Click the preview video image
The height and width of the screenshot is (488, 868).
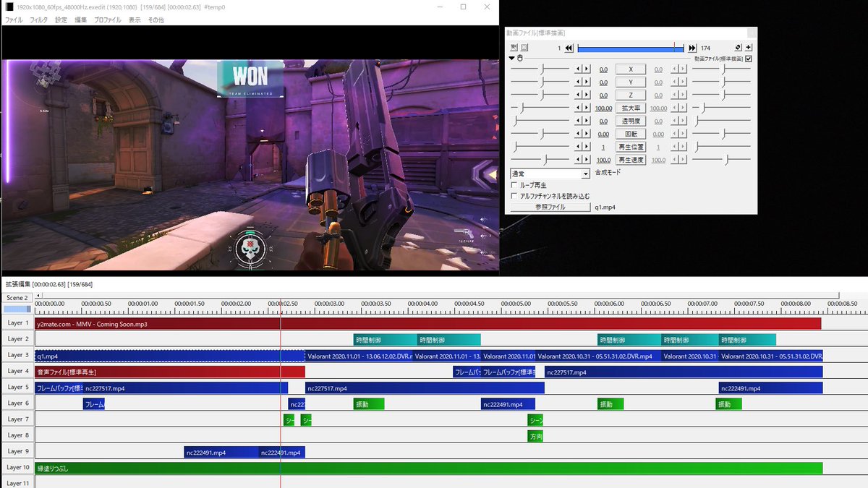point(250,165)
